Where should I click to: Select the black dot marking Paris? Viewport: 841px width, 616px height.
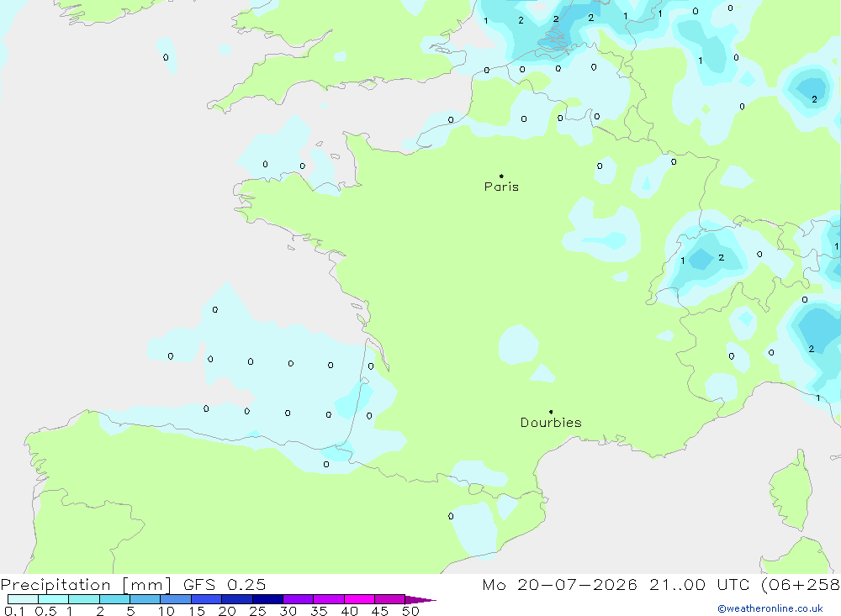[x=501, y=176]
